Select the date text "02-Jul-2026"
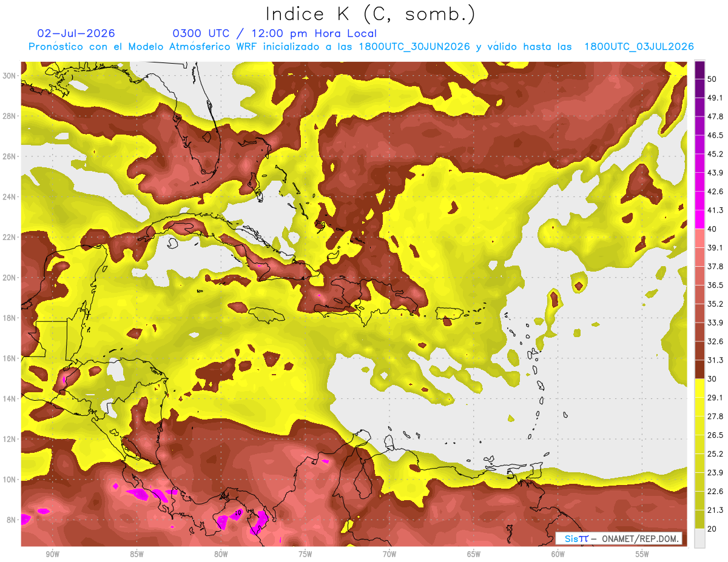 (x=76, y=33)
